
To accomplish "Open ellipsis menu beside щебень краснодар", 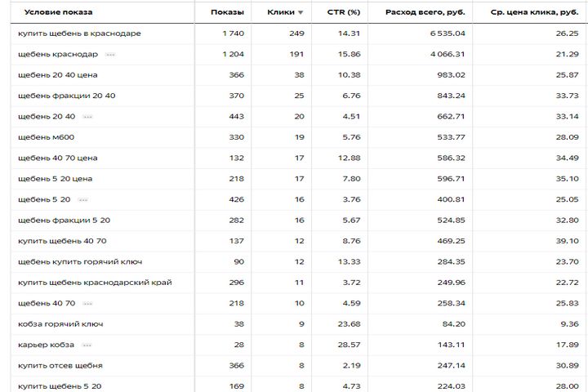I will [110, 55].
